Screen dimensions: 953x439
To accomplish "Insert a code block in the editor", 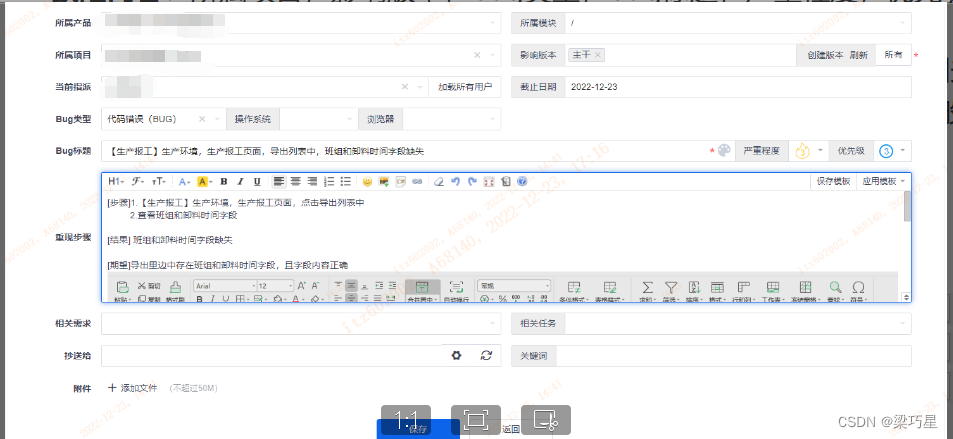I will coord(401,181).
